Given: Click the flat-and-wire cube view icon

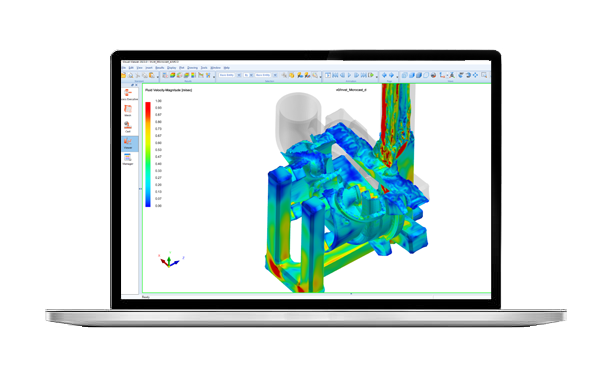Looking at the screenshot, I should pos(419,75).
